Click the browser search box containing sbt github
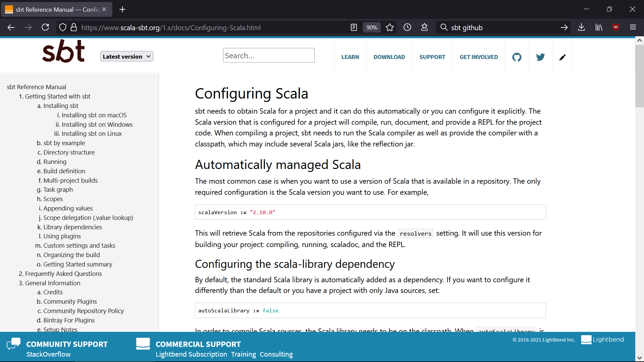This screenshot has height=362, width=644. (503, 27)
